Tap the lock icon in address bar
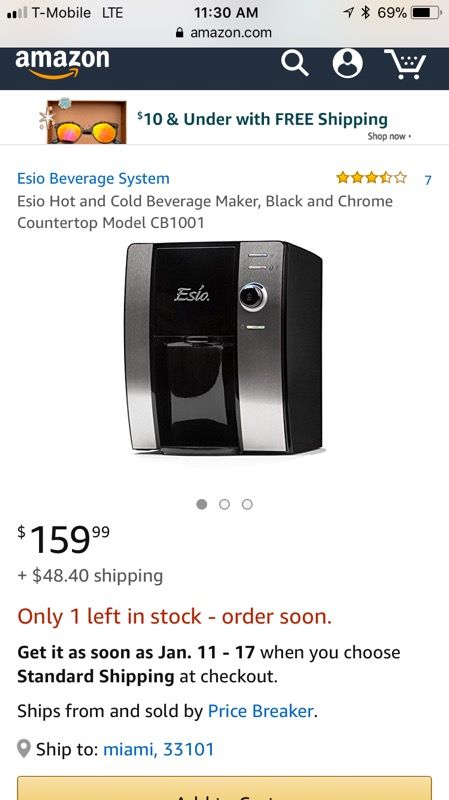449x800 pixels. [x=179, y=33]
